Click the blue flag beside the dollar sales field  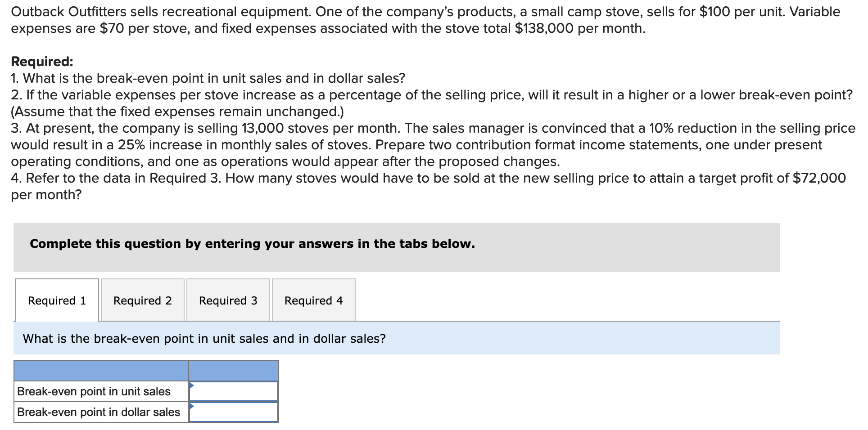[x=193, y=406]
